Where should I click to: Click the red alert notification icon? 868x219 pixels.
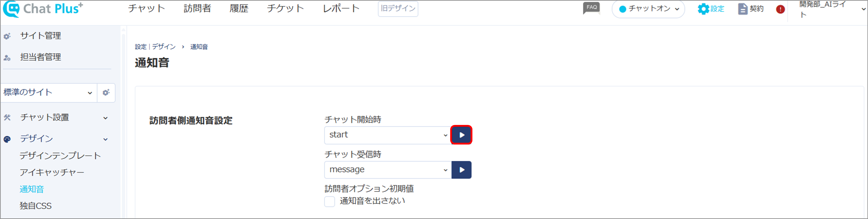pos(780,9)
